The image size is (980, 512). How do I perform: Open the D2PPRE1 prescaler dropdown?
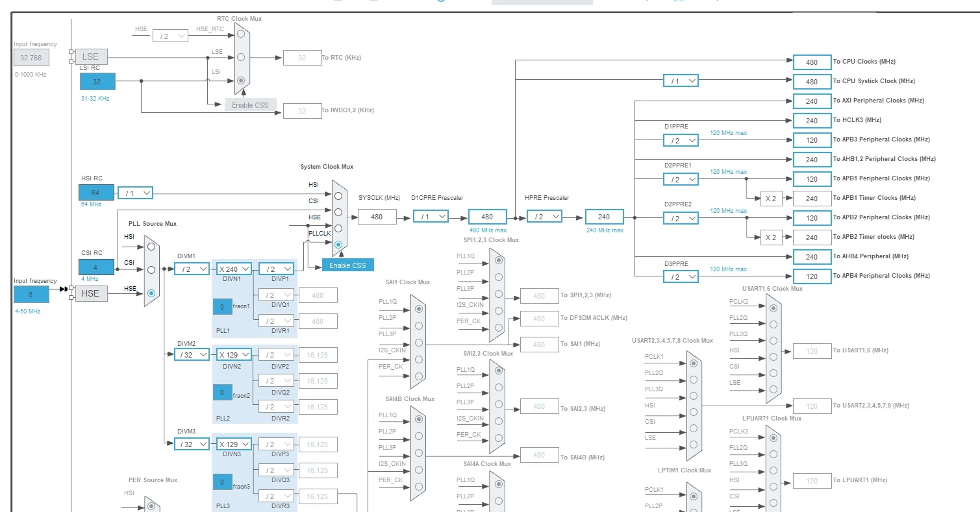pos(681,179)
